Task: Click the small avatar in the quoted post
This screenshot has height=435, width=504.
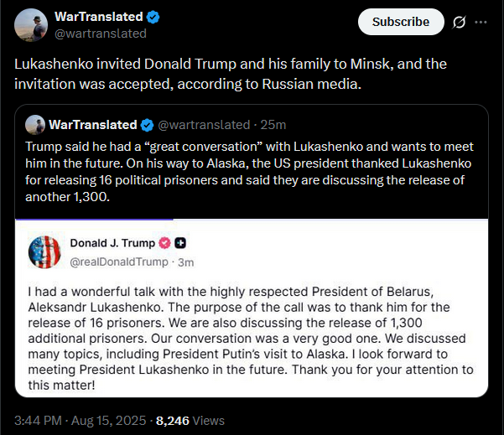Action: pos(35,125)
